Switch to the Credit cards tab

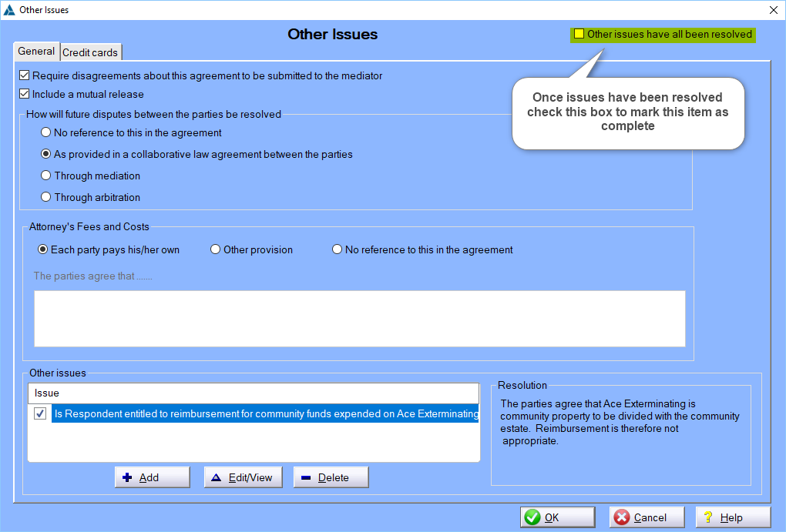coord(90,52)
